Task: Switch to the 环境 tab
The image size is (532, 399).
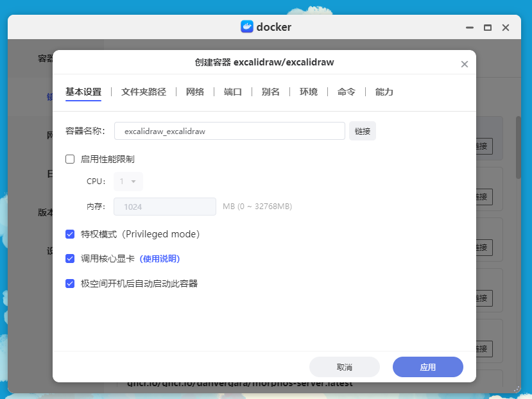Action: [309, 92]
